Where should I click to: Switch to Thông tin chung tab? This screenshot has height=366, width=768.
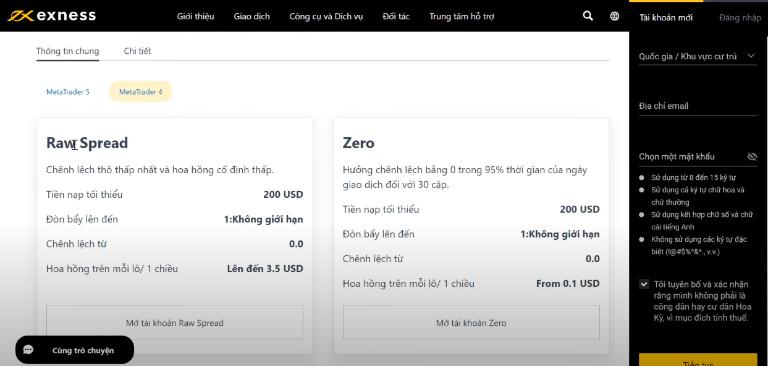click(68, 51)
